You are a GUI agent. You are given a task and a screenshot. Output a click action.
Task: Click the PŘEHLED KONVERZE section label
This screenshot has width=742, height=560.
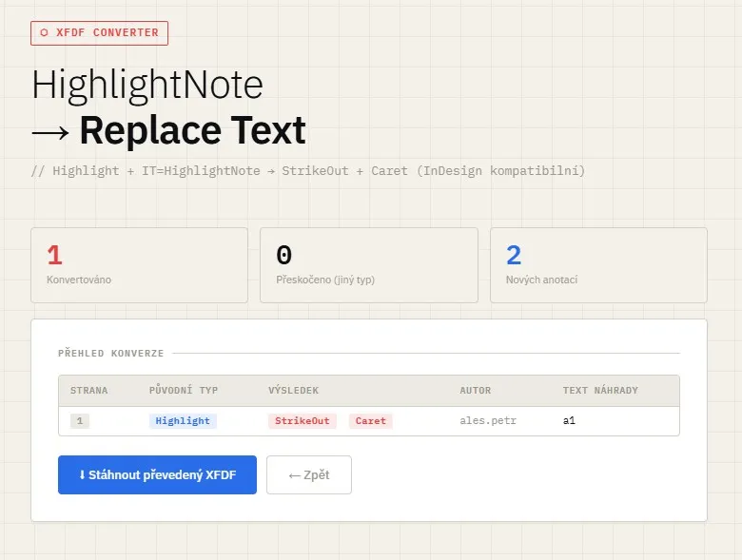[x=110, y=354]
